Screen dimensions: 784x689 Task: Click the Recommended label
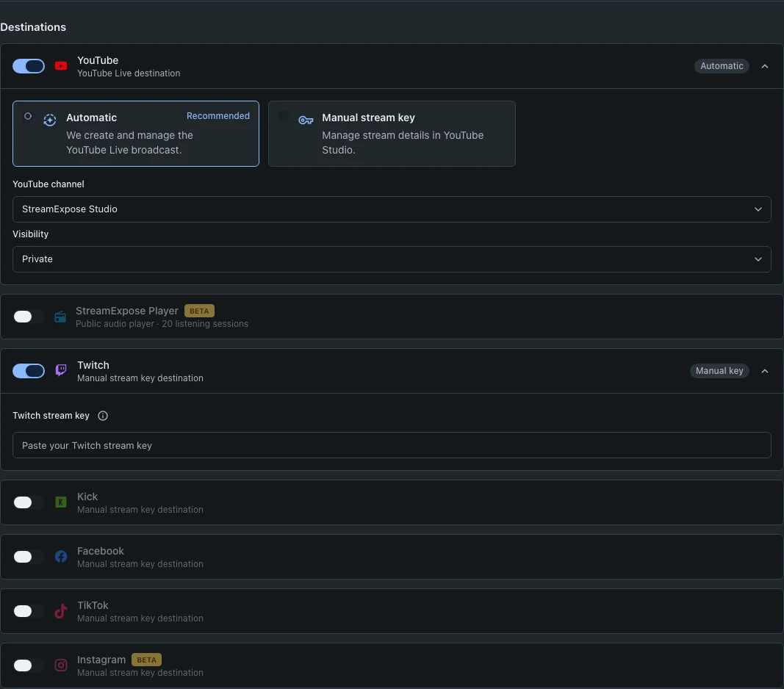click(218, 115)
